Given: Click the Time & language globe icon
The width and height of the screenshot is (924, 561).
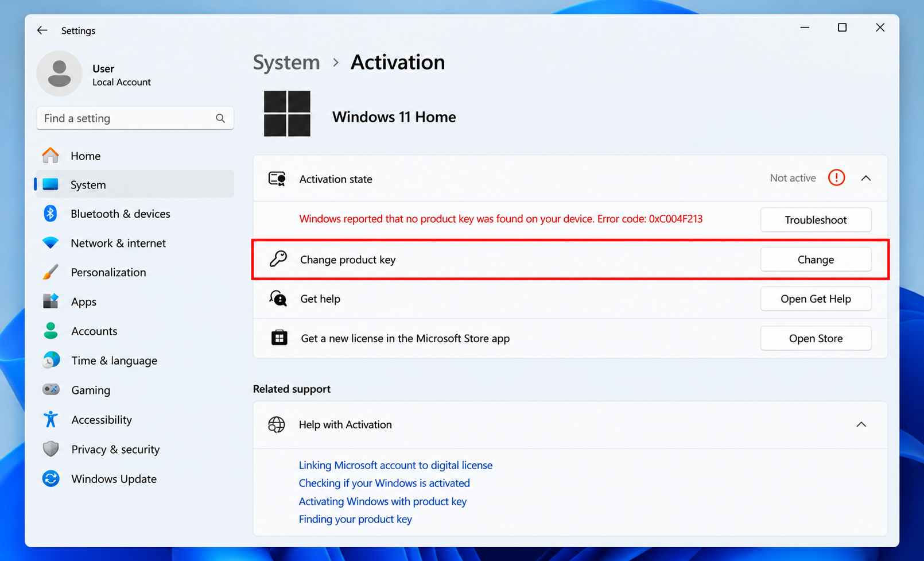Looking at the screenshot, I should point(51,360).
